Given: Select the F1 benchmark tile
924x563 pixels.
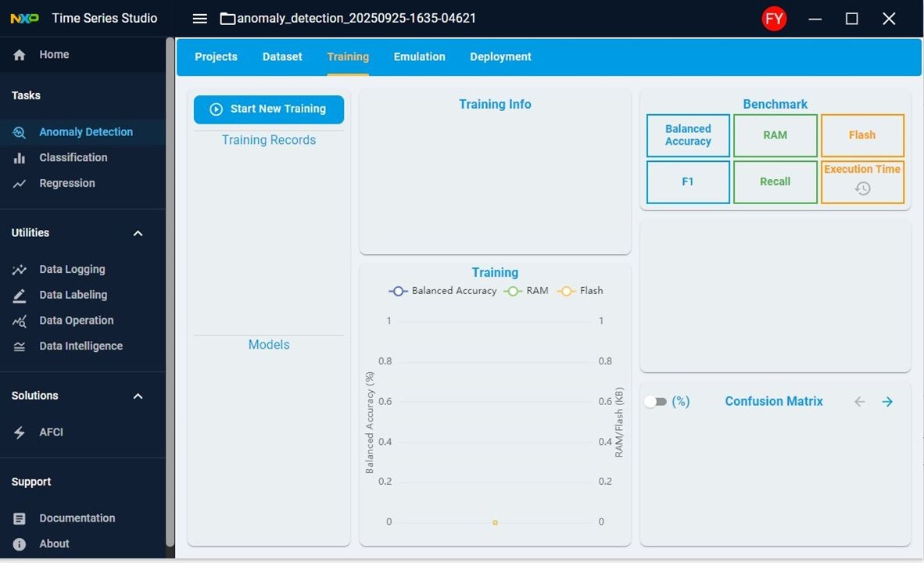Looking at the screenshot, I should 688,182.
